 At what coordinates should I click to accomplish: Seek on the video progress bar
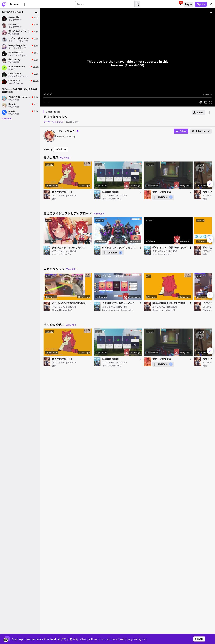[127, 98]
